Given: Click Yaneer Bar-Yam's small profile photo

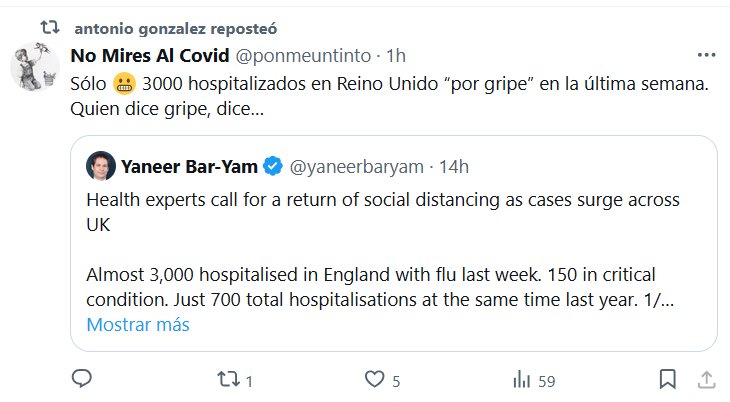Looking at the screenshot, I should click(x=100, y=165).
